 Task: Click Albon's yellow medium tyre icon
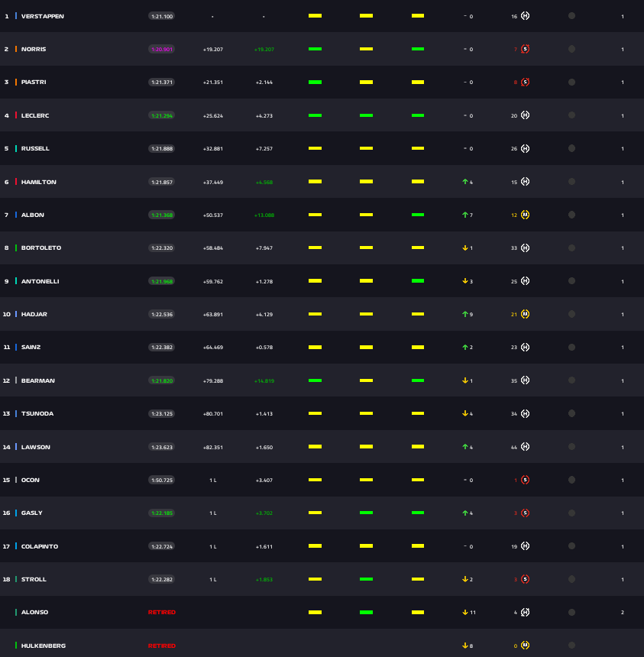tap(525, 215)
